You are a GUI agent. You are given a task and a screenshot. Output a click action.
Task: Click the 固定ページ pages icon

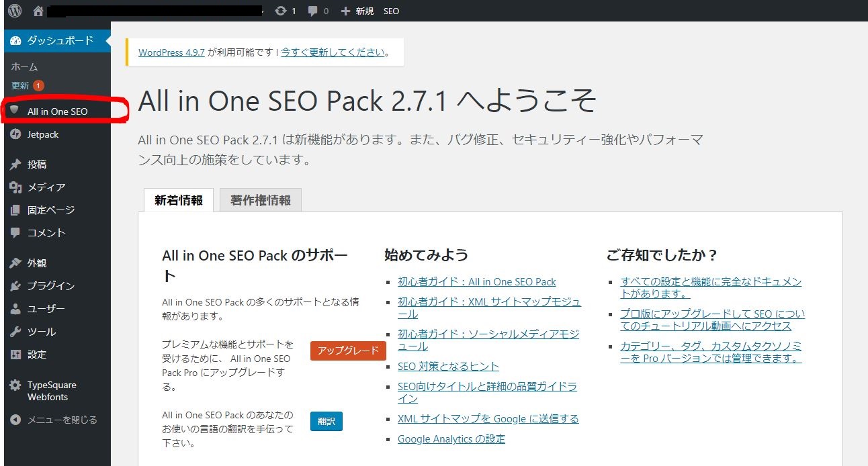15,210
